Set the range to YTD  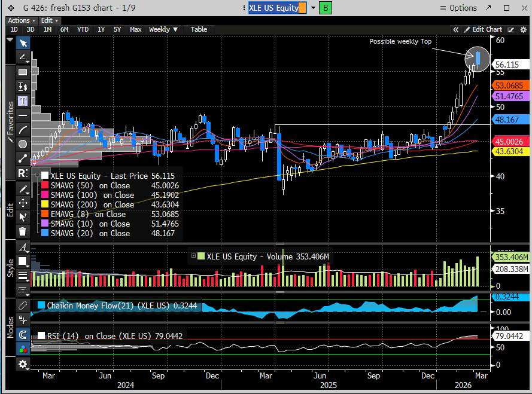pyautogui.click(x=83, y=29)
